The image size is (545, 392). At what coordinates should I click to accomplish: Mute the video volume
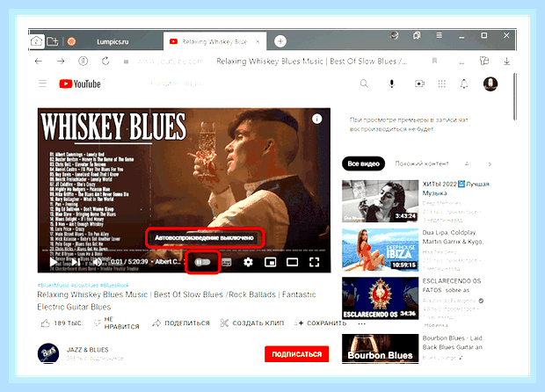point(98,262)
